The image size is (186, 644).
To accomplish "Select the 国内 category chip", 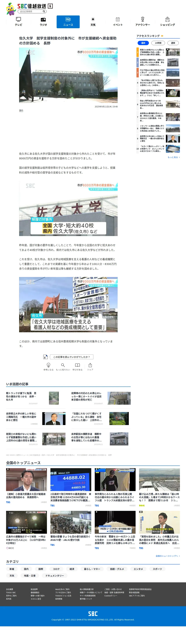I will [26, 569].
